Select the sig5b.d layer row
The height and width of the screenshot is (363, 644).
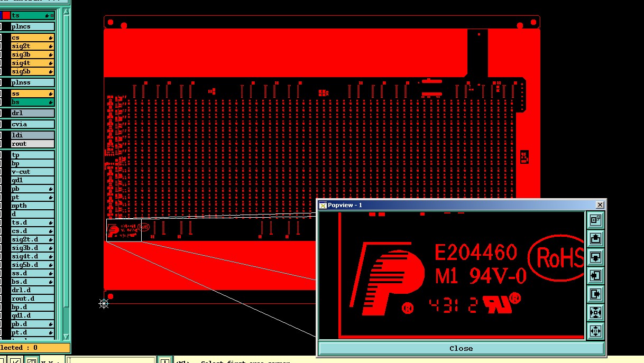(33, 265)
